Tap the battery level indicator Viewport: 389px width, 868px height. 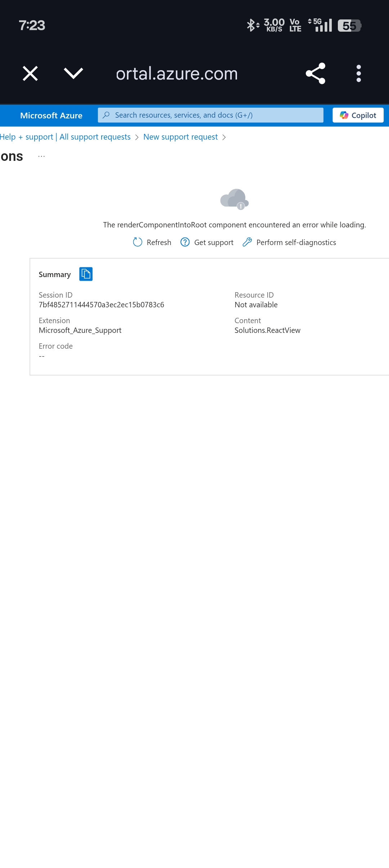coord(349,26)
